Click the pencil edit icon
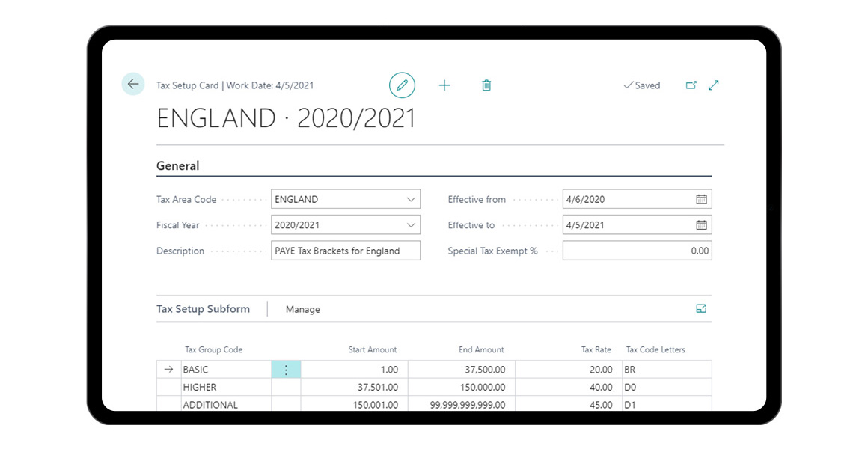 (402, 85)
